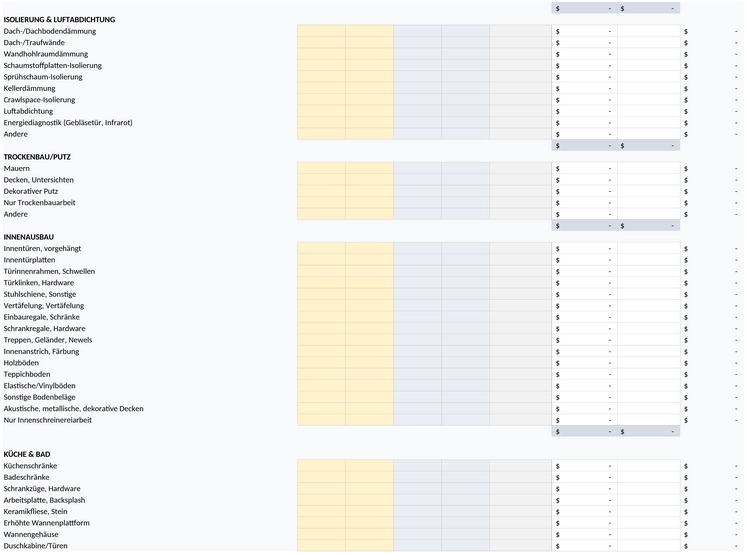Click the Wannengehäuse label
The height and width of the screenshot is (553, 746).
coord(31,534)
